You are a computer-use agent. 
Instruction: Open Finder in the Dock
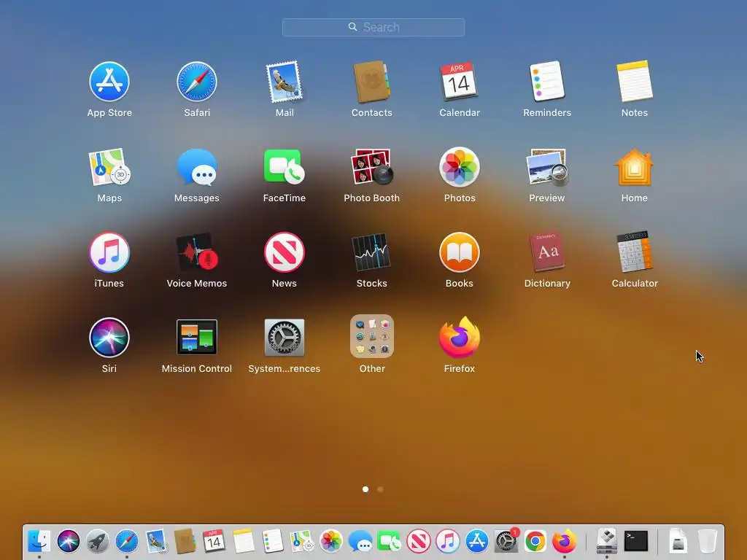tap(39, 542)
